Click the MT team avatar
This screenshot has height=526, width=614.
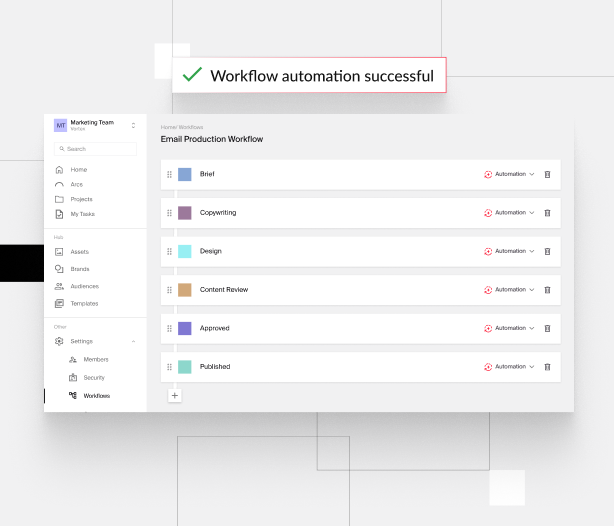[x=61, y=126]
